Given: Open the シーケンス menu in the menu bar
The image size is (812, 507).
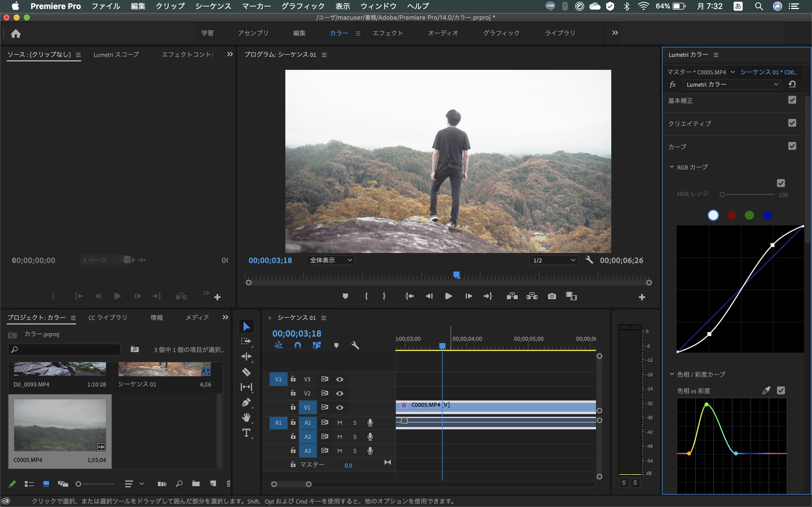Looking at the screenshot, I should 213,6.
